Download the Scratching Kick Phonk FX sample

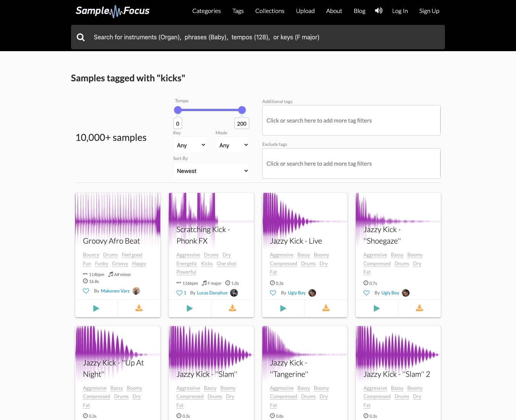(x=232, y=309)
